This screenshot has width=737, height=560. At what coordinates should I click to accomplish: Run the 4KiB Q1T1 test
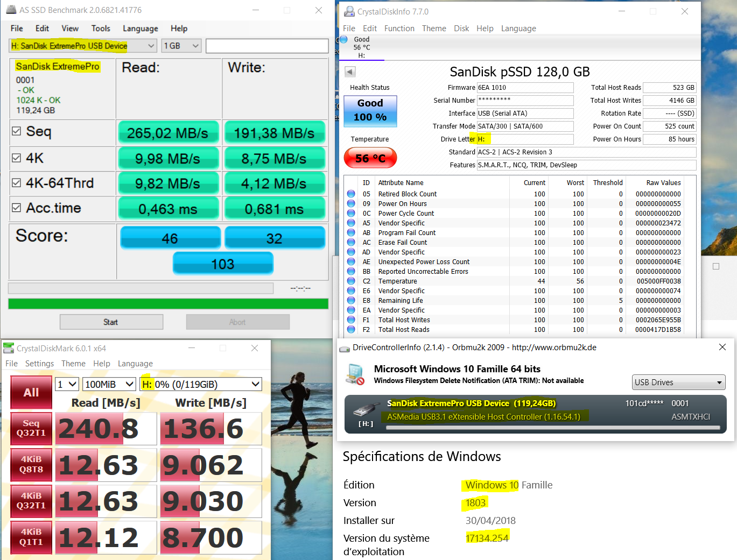(x=31, y=537)
